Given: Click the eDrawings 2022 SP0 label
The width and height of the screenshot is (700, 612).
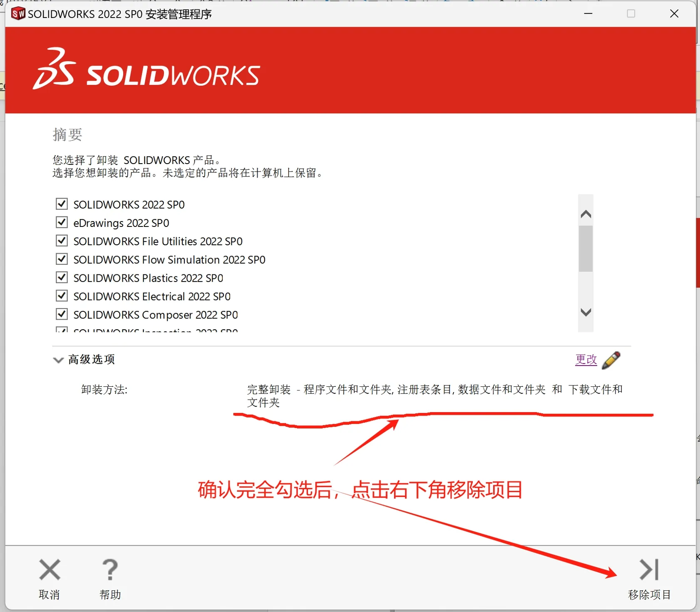Looking at the screenshot, I should [121, 223].
